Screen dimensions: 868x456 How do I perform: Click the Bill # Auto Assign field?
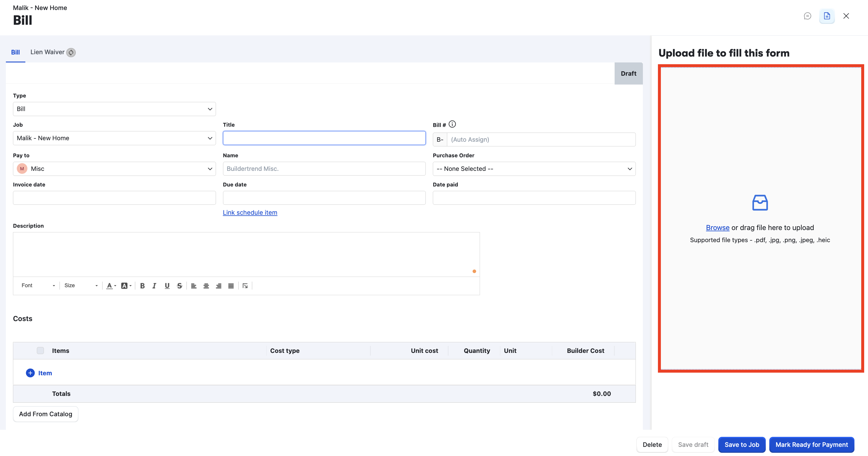pos(541,139)
